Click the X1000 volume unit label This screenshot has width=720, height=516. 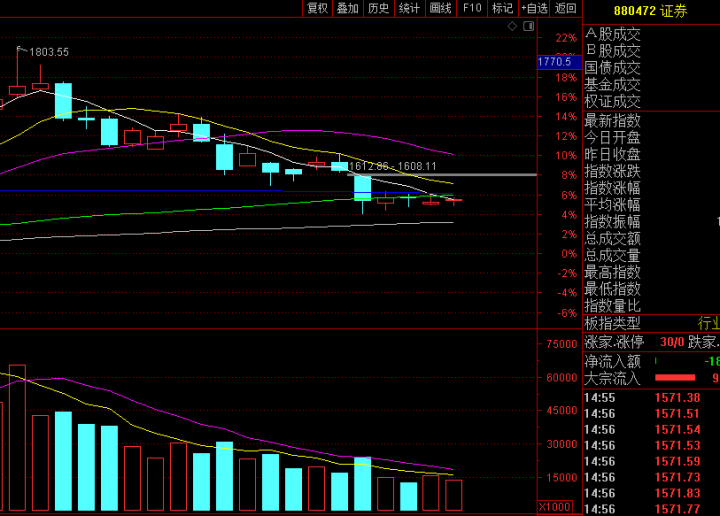point(555,507)
